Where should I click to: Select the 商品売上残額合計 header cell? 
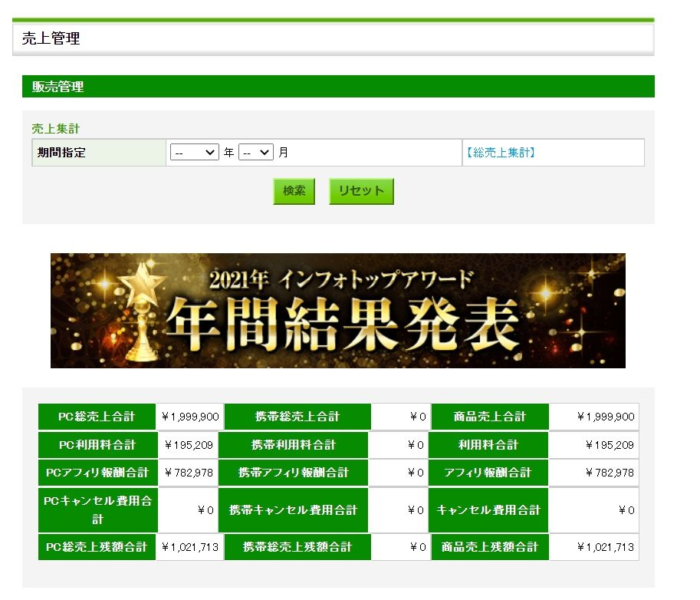490,547
